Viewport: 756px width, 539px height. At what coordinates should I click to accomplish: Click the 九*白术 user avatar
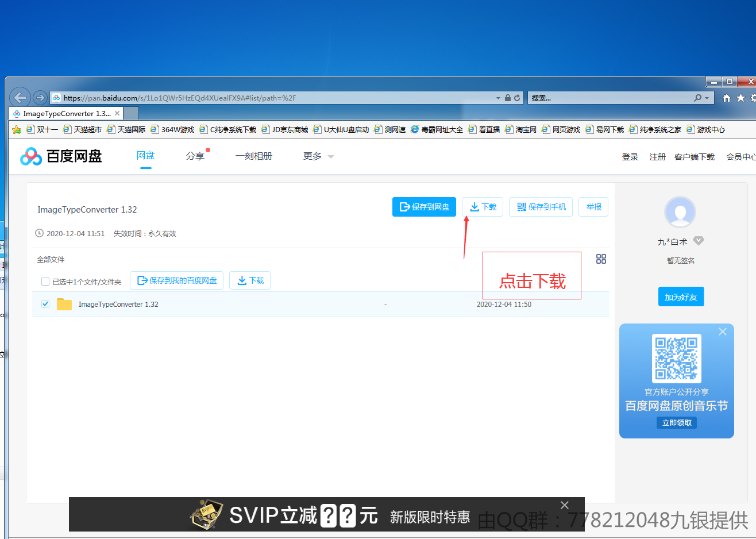(680, 212)
